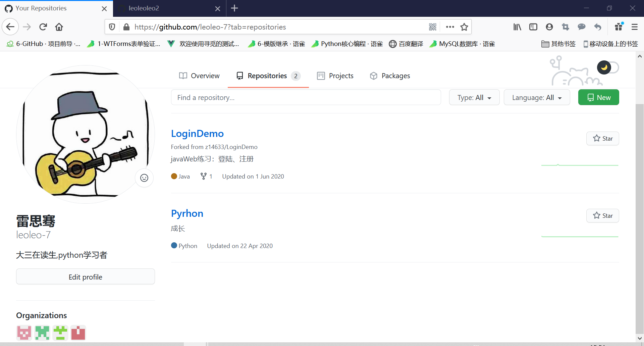Open the 百度翻译 bookmark

point(406,44)
